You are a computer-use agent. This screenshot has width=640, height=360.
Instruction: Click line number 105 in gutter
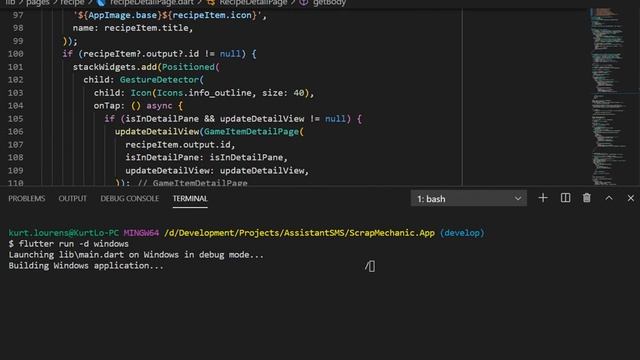point(16,119)
